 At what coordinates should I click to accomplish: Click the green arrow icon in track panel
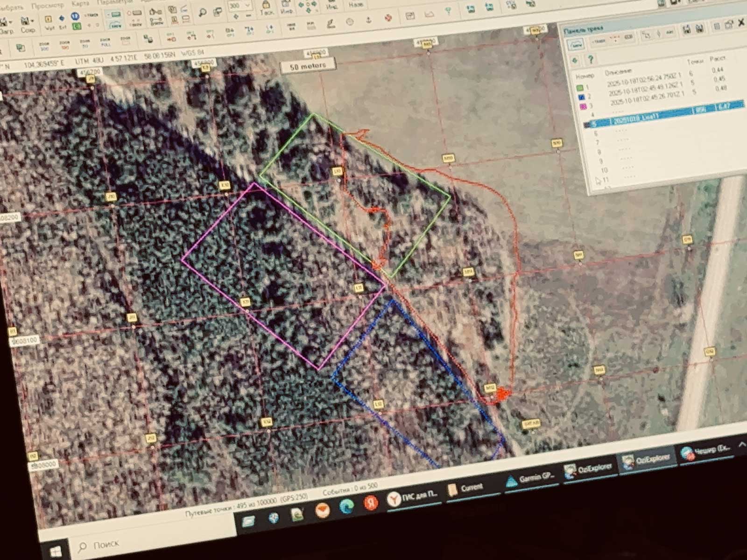pyautogui.click(x=575, y=60)
